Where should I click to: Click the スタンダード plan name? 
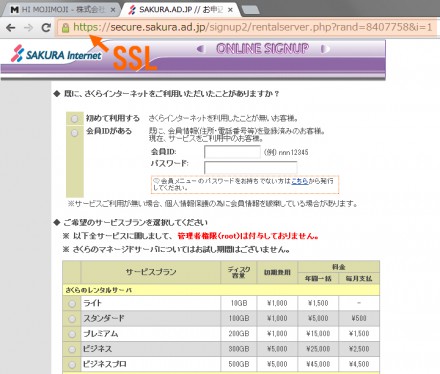point(104,318)
